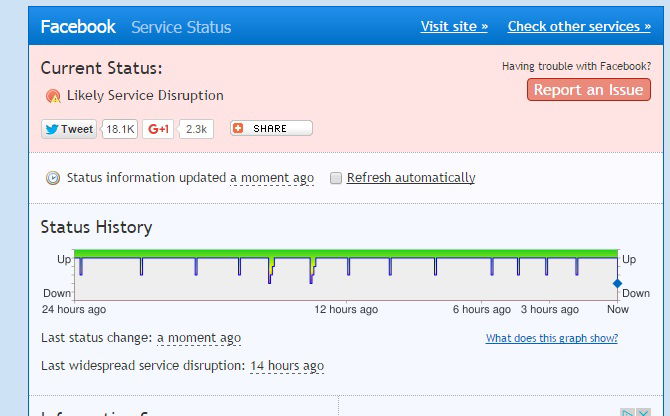Click the What does this graph show link
Viewport: 670px width, 416px height.
[551, 338]
